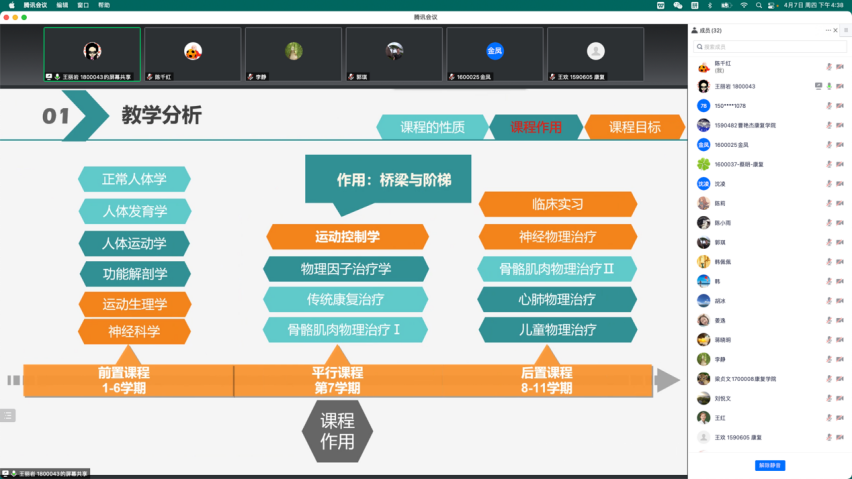The width and height of the screenshot is (852, 479).
Task: Click the green microphone icon for 王丽岩 1800043
Action: tap(829, 86)
